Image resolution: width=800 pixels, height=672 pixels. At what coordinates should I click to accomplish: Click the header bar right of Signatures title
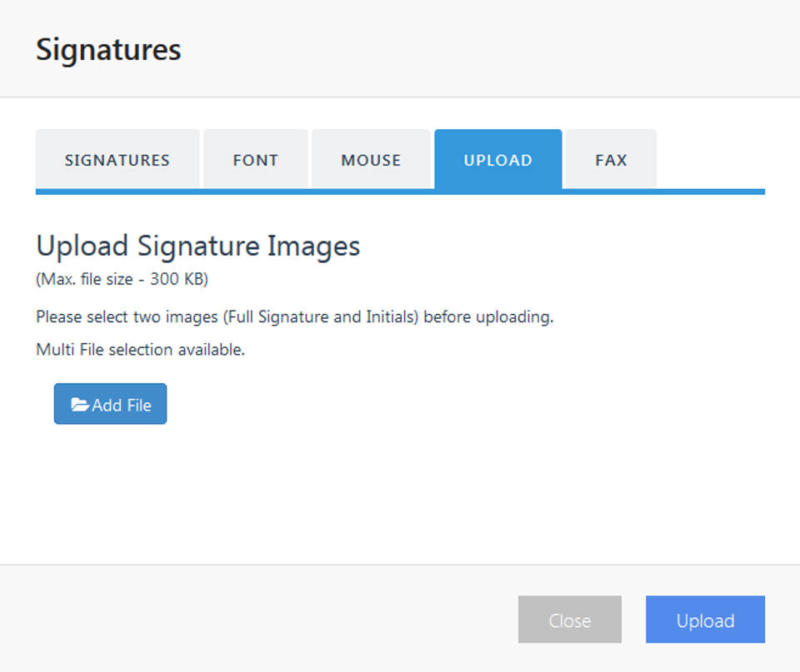[x=500, y=49]
